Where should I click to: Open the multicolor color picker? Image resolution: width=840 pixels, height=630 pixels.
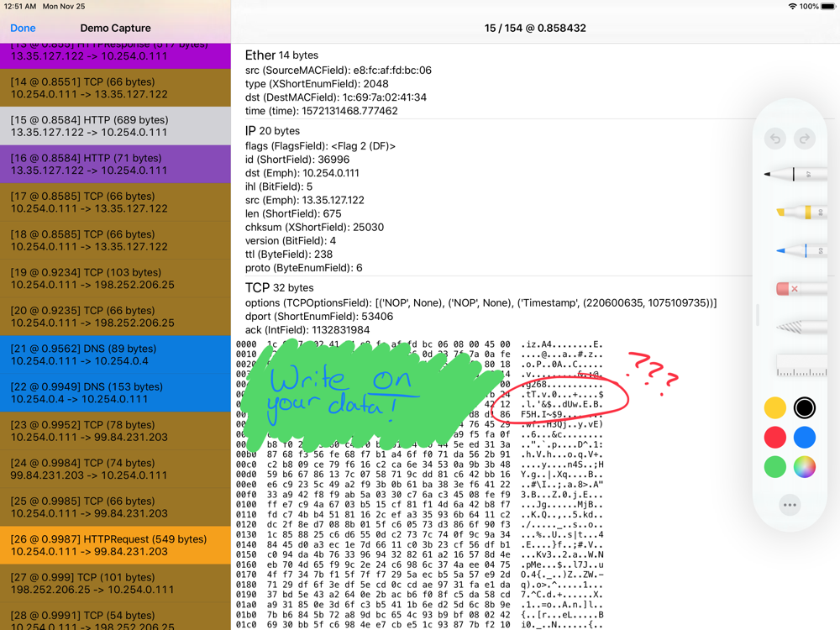[804, 466]
